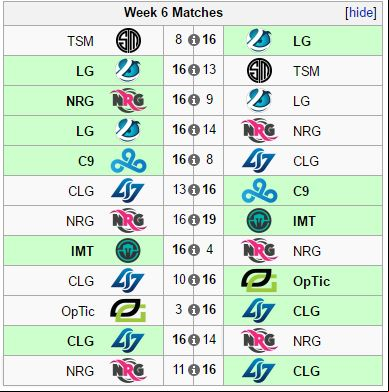The height and width of the screenshot is (392, 389).
Task: Open the bold OpTic team name link
Action: pos(311,281)
